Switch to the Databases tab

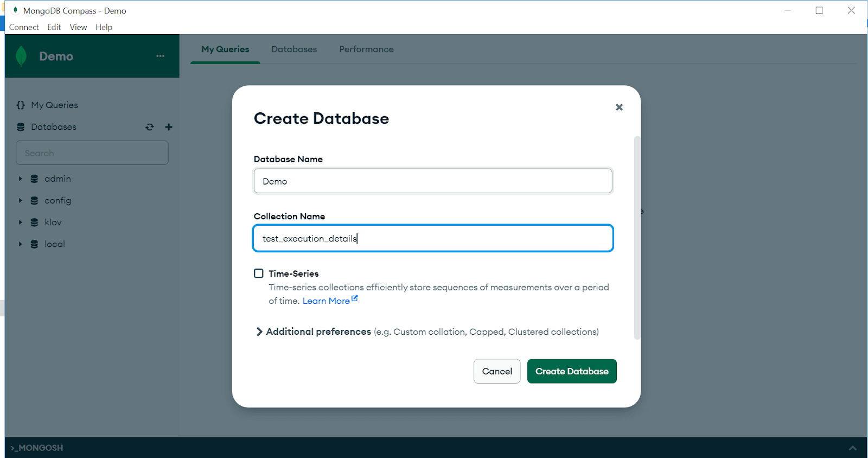[x=294, y=49]
